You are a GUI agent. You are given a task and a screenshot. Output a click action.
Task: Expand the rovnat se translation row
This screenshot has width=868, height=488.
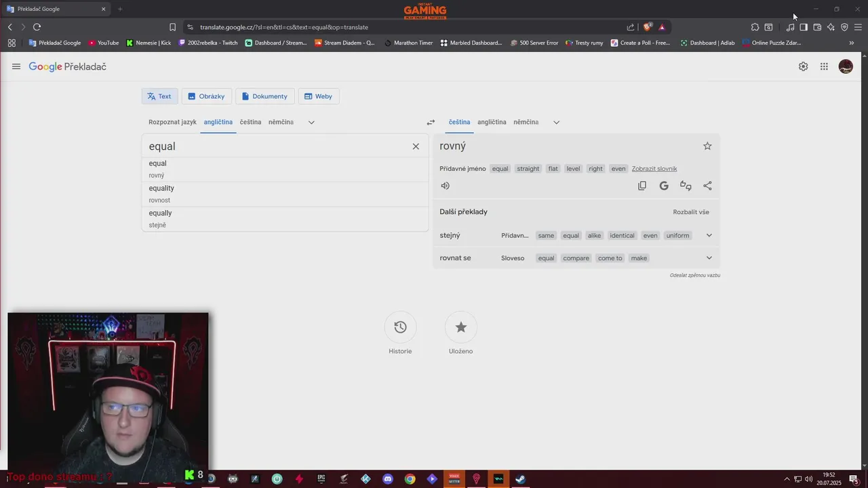coord(709,258)
